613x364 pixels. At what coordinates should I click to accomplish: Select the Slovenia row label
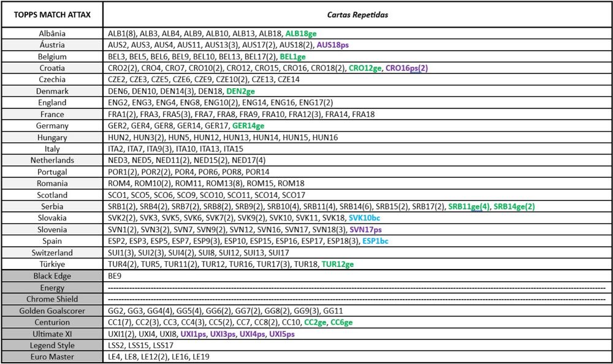[52, 230]
